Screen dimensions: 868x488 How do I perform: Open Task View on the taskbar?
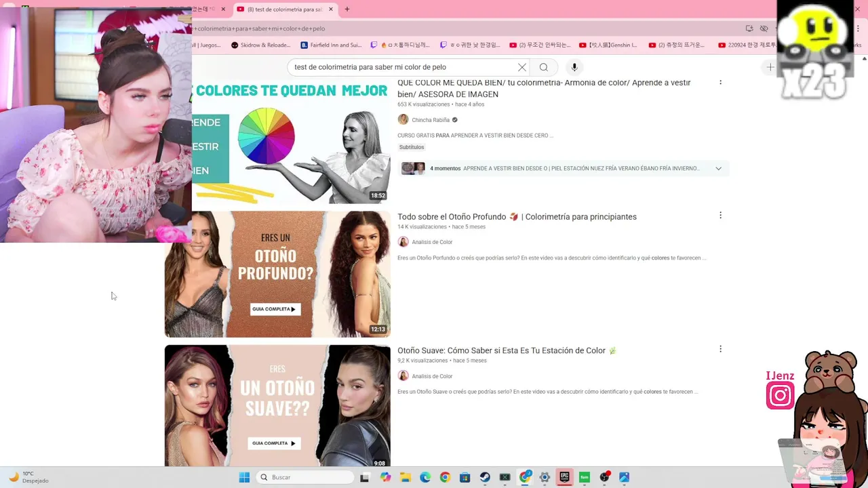coord(364,477)
